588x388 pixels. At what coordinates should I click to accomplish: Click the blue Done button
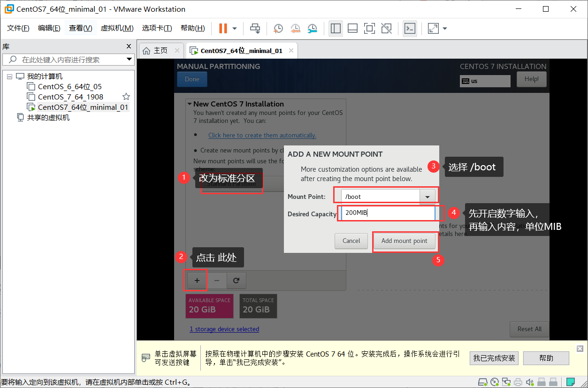[192, 79]
